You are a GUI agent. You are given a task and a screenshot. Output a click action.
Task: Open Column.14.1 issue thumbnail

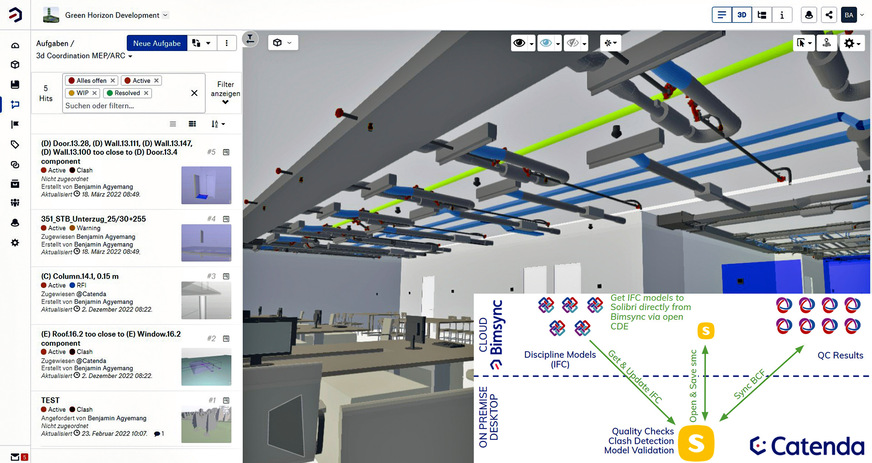click(206, 300)
